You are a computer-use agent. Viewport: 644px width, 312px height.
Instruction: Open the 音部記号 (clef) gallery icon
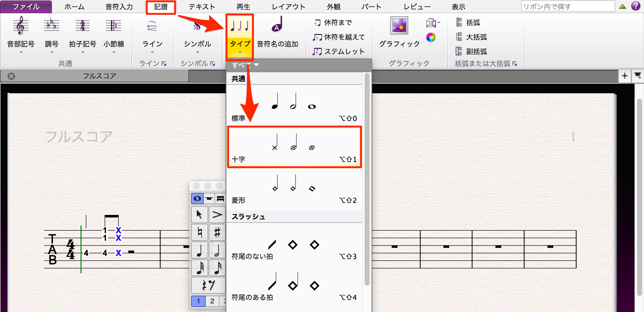pos(21,26)
